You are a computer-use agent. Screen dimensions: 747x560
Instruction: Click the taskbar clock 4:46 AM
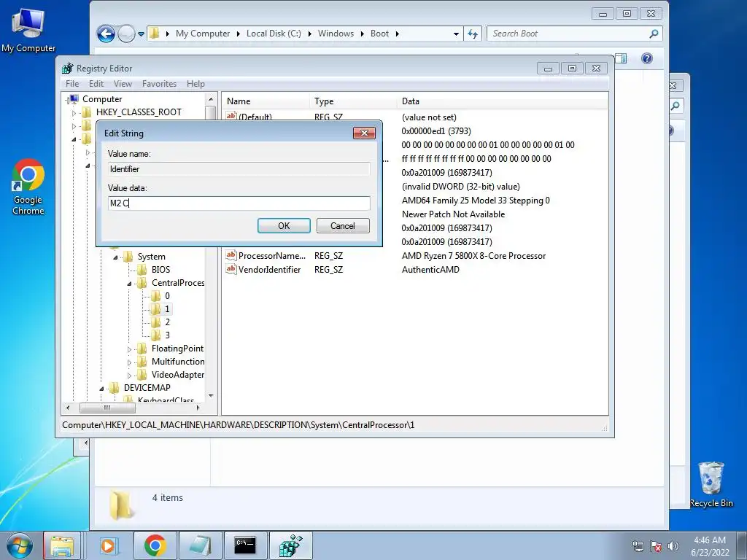pos(710,540)
